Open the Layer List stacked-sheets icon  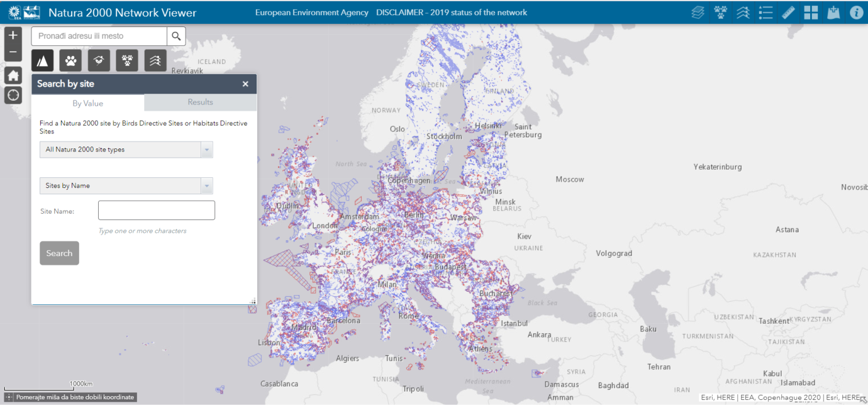click(698, 13)
